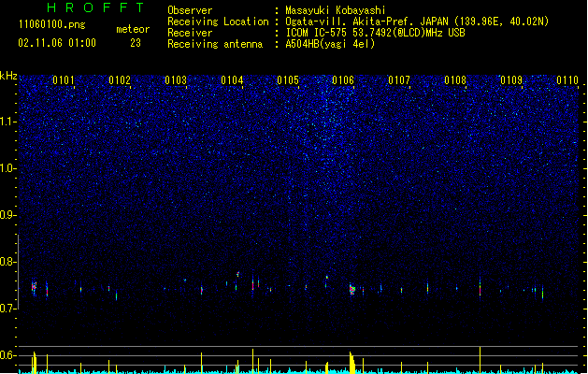
Task: Click the 0103 time marker
Action: click(176, 80)
